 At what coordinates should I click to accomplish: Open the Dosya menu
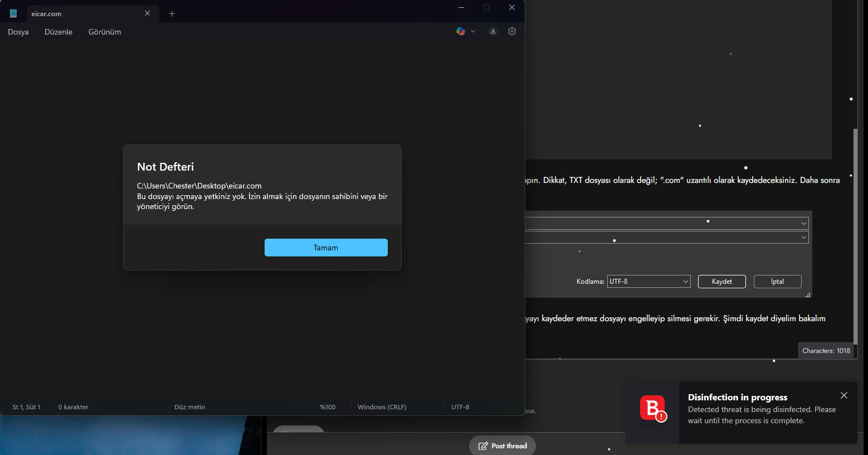18,32
